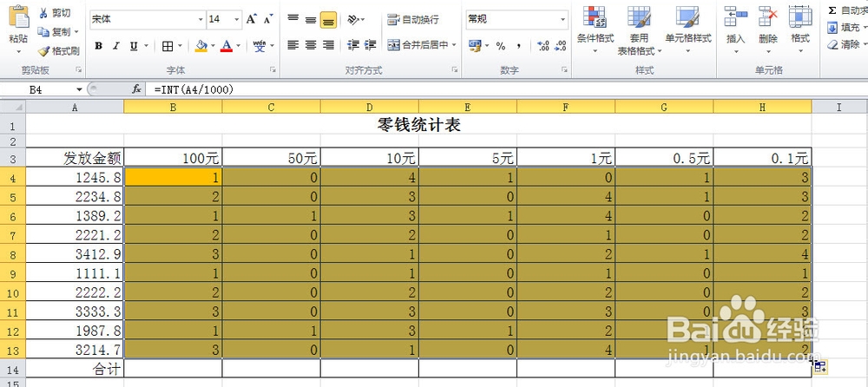The width and height of the screenshot is (868, 387).
Task: Open the font name box 宋体
Action: click(147, 19)
